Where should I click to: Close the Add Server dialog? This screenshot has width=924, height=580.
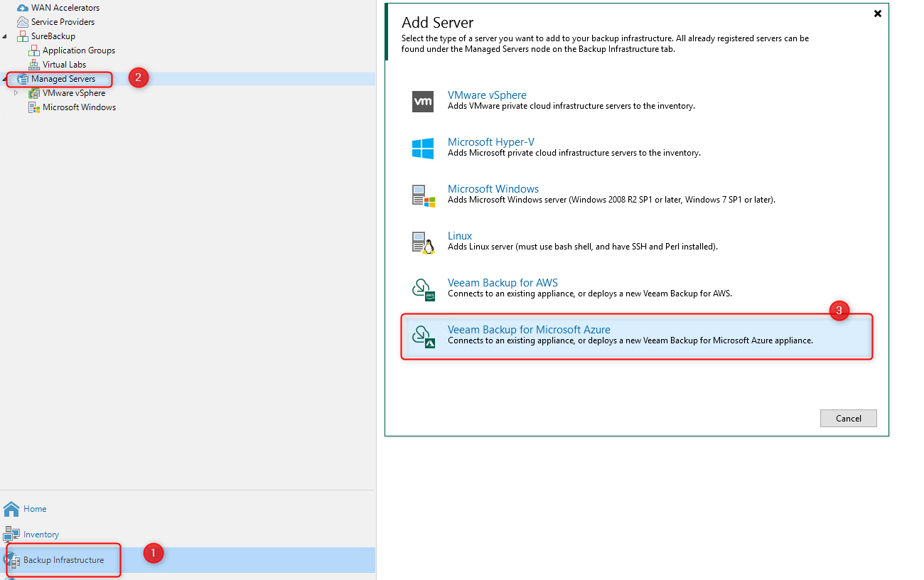click(877, 14)
